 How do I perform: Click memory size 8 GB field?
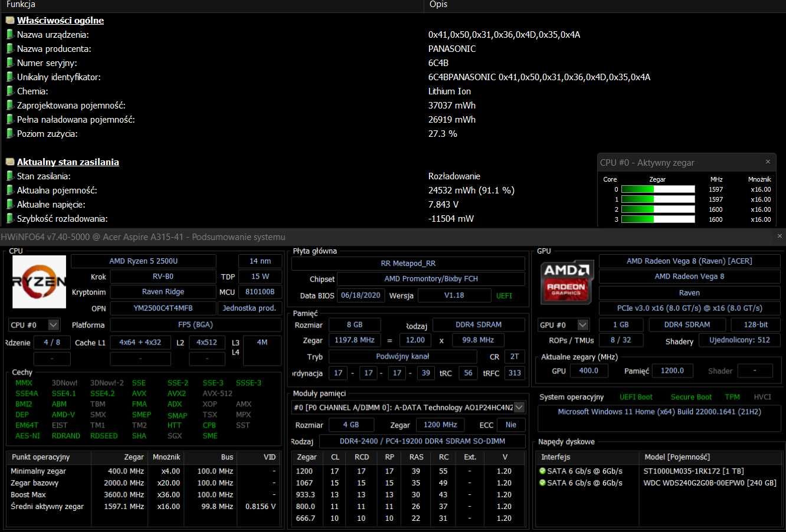(x=354, y=325)
